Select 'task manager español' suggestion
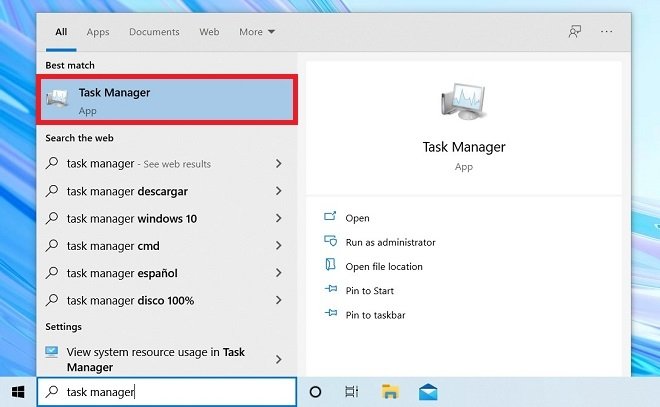 coord(167,273)
